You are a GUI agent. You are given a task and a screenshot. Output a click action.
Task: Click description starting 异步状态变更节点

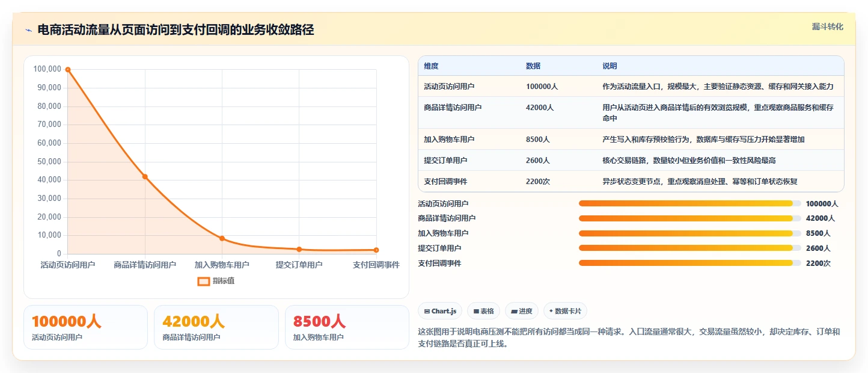(700, 182)
